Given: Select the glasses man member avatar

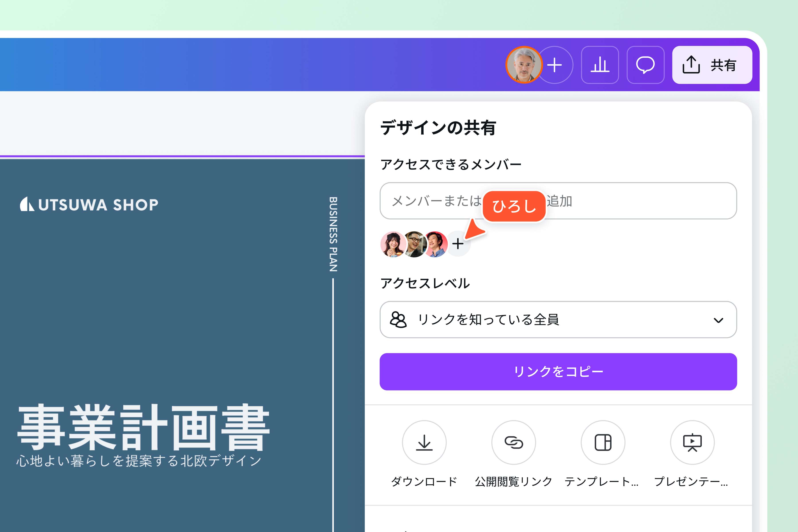Looking at the screenshot, I should [x=414, y=244].
